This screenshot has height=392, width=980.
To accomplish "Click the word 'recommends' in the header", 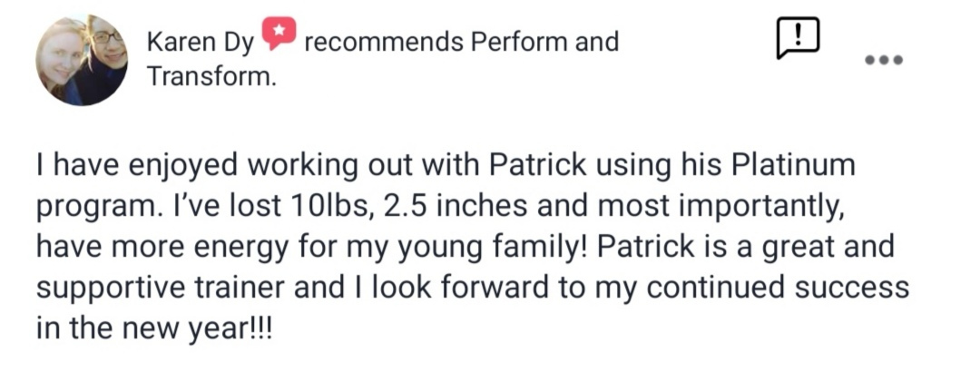I will coord(384,43).
